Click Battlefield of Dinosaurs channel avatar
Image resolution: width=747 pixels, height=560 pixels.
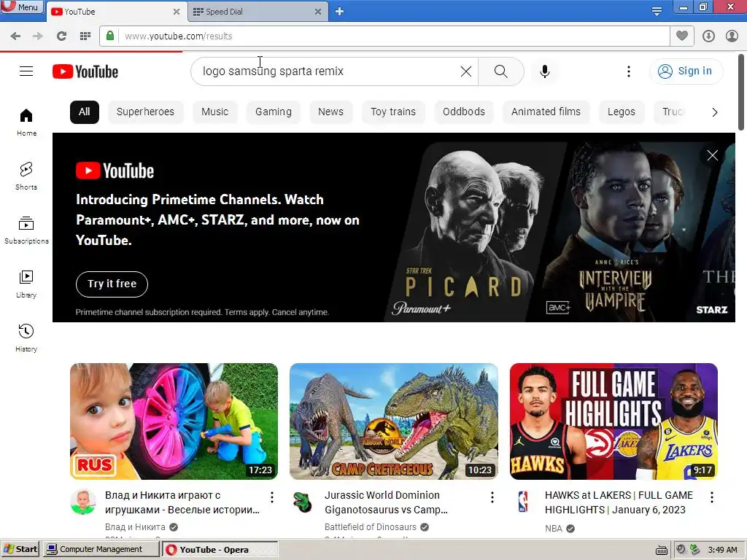[303, 502]
